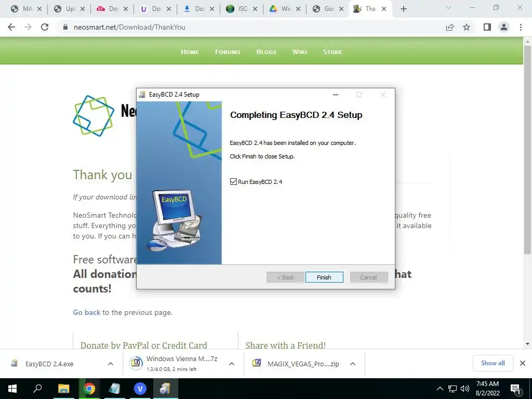
Task: Open Home in NeoSmart navigation
Action: click(x=190, y=51)
